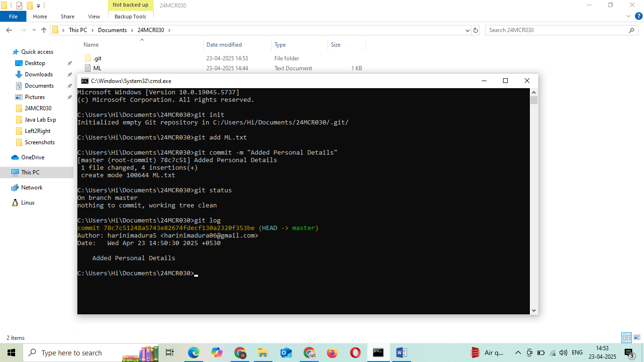Select Documents in Quick access
Screen dimensions: 644x362
[39, 86]
